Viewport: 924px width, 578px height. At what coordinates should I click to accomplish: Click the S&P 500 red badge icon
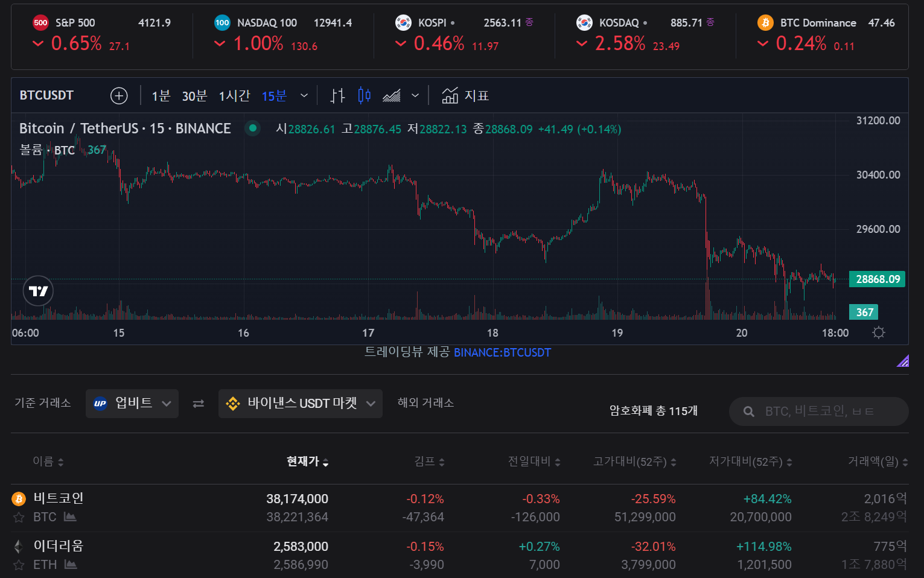pyautogui.click(x=40, y=23)
